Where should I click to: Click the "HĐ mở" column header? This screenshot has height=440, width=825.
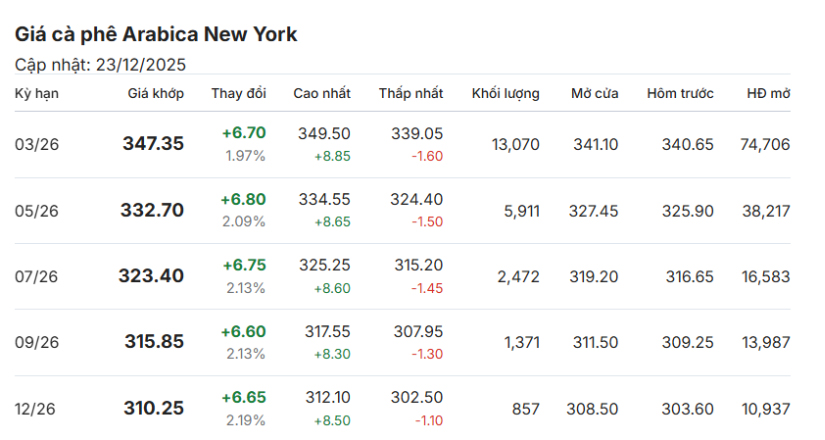768,94
